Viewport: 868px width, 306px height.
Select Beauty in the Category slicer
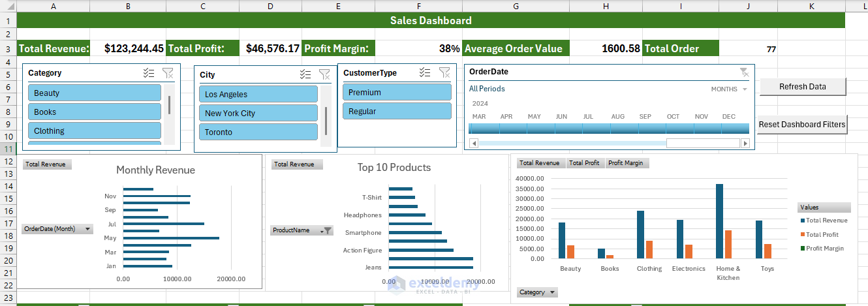click(x=95, y=93)
